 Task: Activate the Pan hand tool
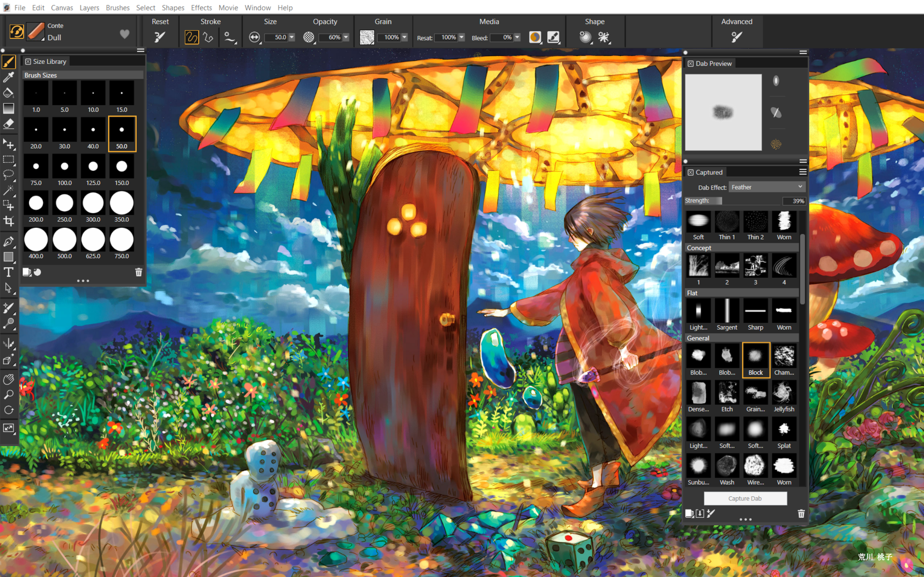8,379
